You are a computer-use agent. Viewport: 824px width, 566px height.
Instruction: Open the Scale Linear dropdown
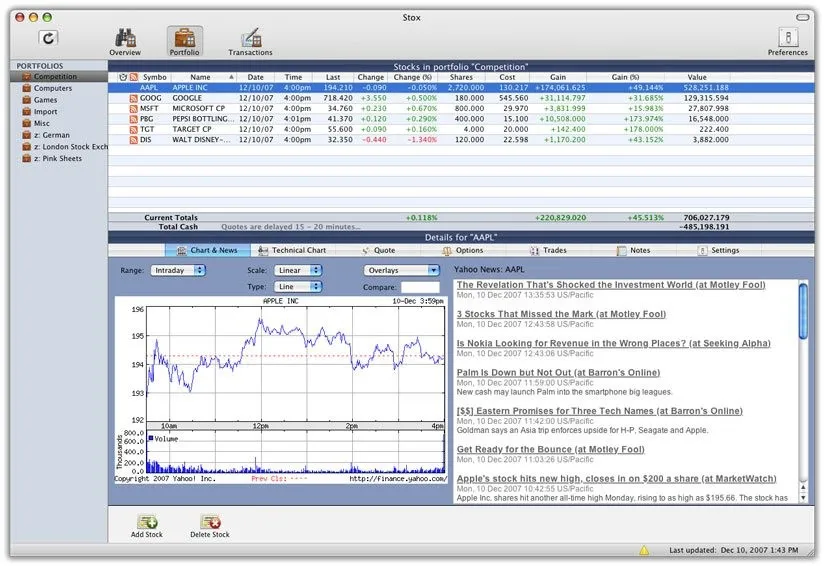[x=300, y=270]
